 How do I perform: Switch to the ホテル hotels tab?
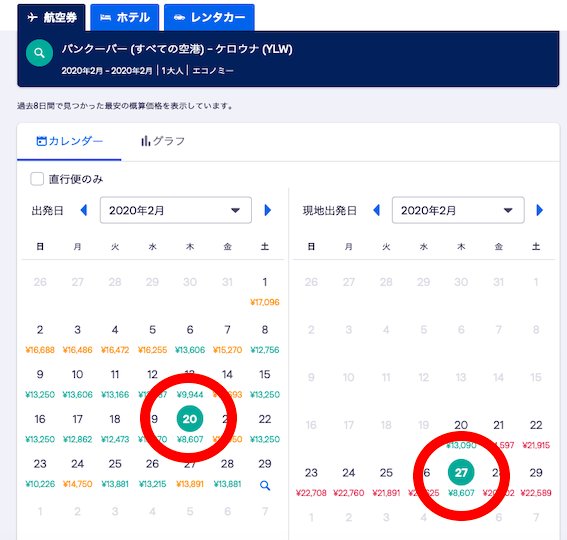(x=125, y=17)
